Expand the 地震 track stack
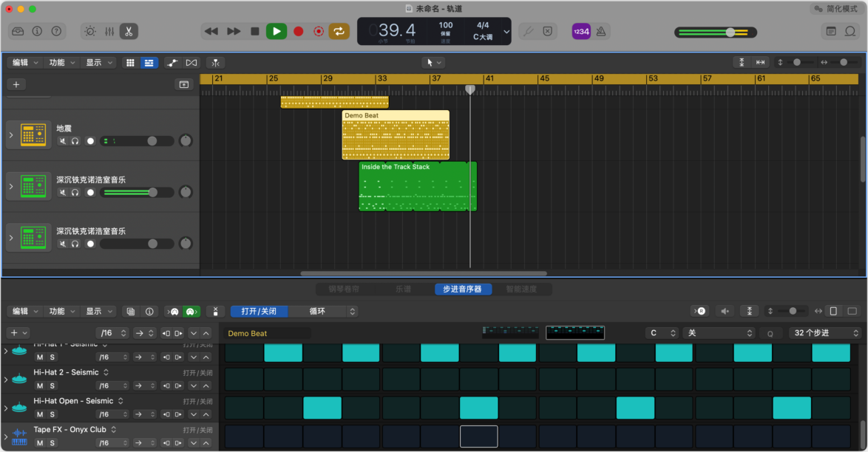This screenshot has height=452, width=868. [x=10, y=134]
